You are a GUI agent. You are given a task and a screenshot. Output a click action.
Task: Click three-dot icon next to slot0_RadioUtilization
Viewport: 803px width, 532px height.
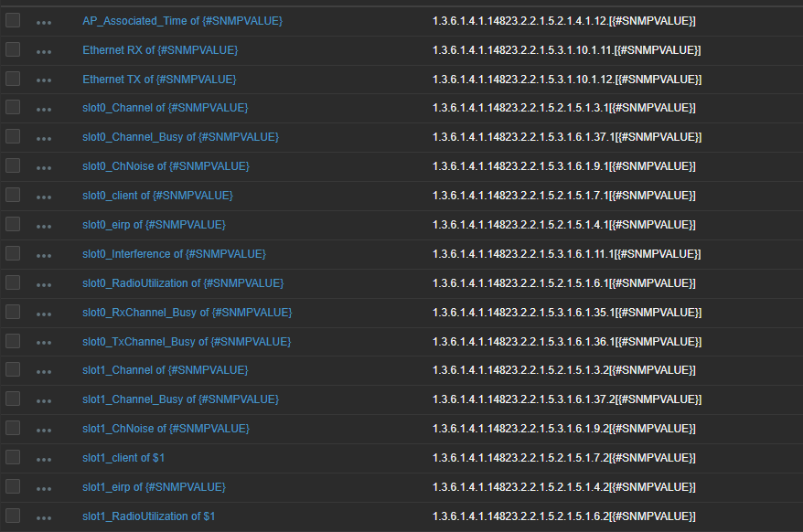pyautogui.click(x=44, y=283)
